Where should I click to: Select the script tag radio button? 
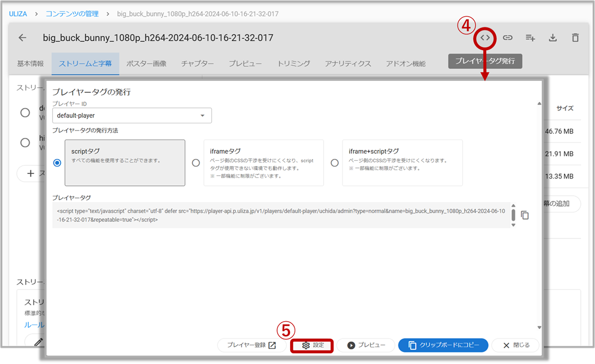pos(57,162)
